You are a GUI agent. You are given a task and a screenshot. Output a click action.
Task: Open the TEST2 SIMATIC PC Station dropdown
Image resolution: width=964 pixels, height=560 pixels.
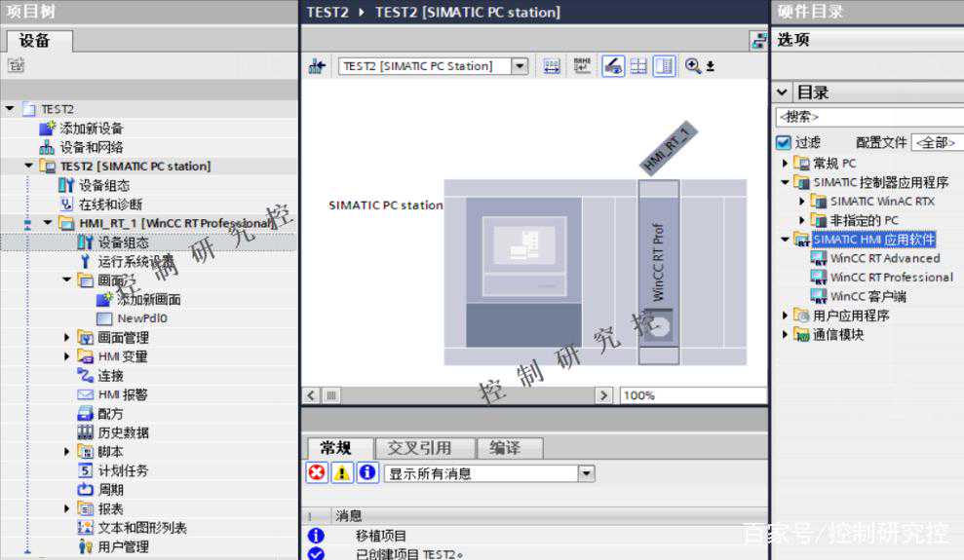(x=520, y=66)
